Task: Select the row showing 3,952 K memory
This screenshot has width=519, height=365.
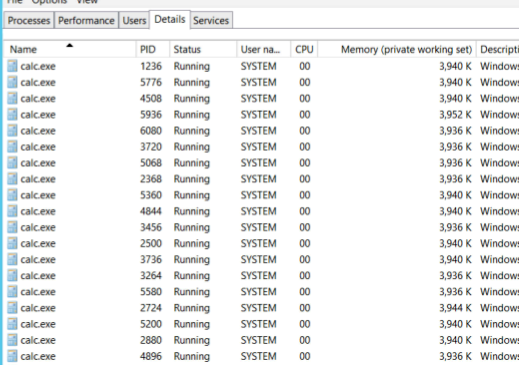Action: coord(261,114)
